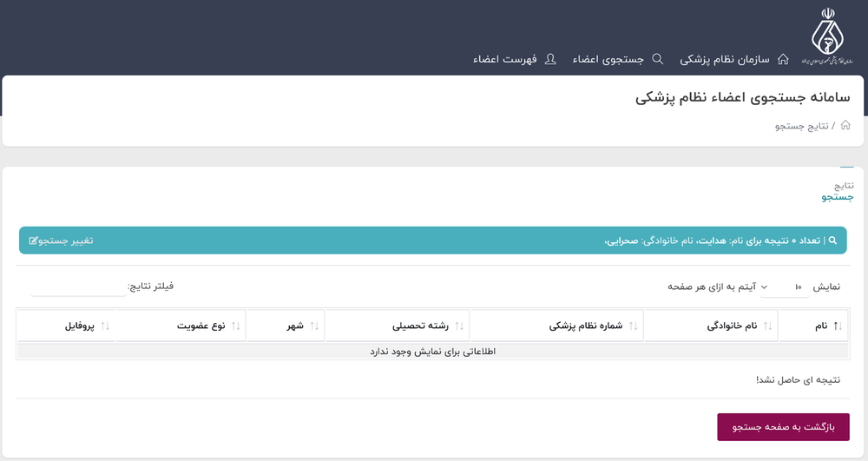Click sort arrows on نام column
Screen dimensions: 868x461
(838, 326)
